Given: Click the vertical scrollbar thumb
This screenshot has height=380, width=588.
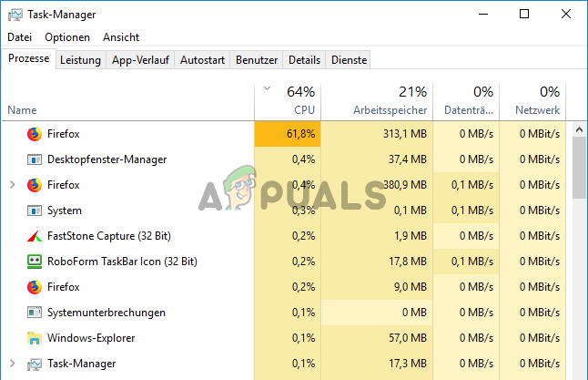Looking at the screenshot, I should click(x=580, y=169).
